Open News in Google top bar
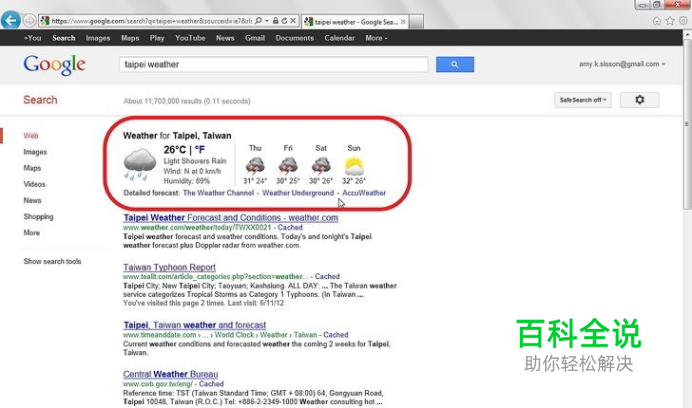 225,38
